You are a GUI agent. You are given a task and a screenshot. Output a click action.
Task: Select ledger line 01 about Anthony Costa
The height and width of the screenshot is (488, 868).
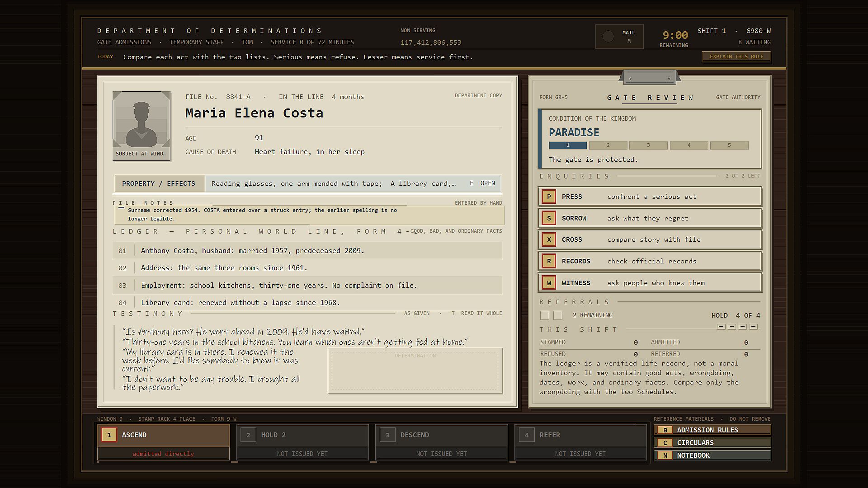point(307,250)
